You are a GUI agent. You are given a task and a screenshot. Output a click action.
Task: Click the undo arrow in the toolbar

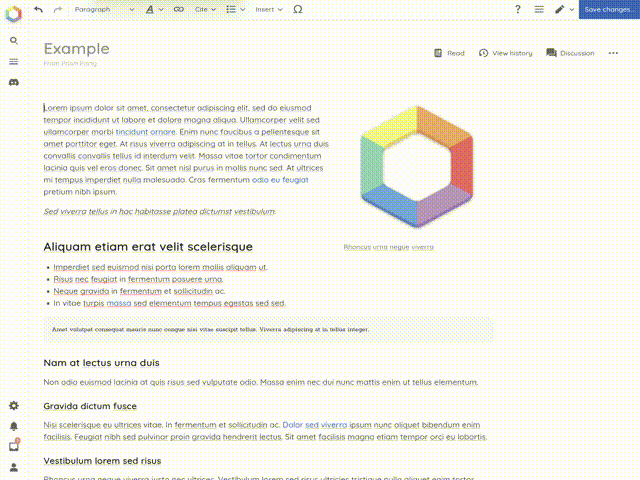click(x=38, y=9)
